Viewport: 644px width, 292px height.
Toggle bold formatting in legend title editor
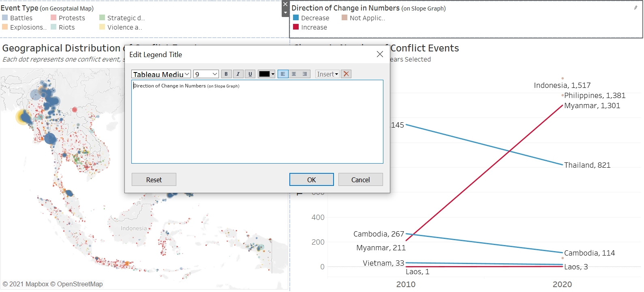[x=226, y=74]
